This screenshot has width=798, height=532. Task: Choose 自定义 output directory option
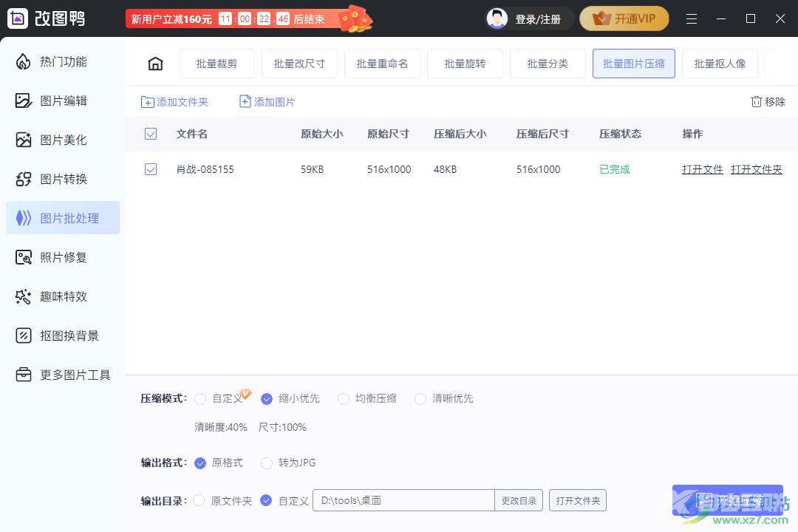[266, 500]
